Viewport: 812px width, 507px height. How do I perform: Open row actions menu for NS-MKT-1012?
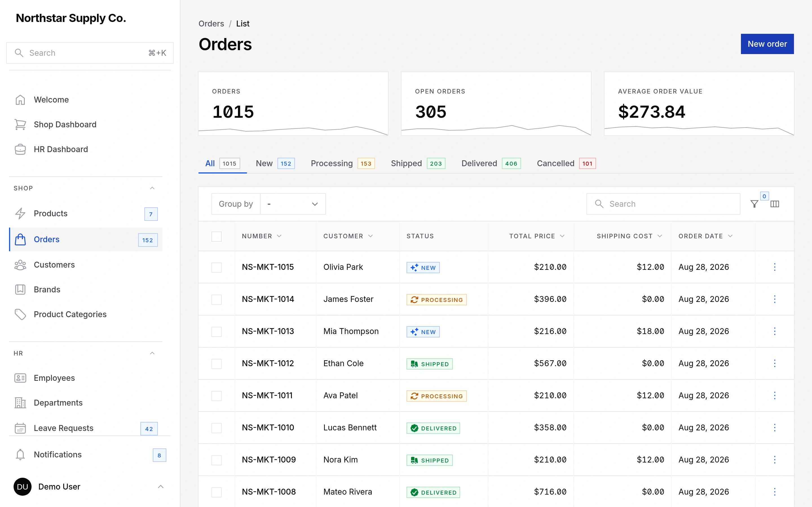775,363
